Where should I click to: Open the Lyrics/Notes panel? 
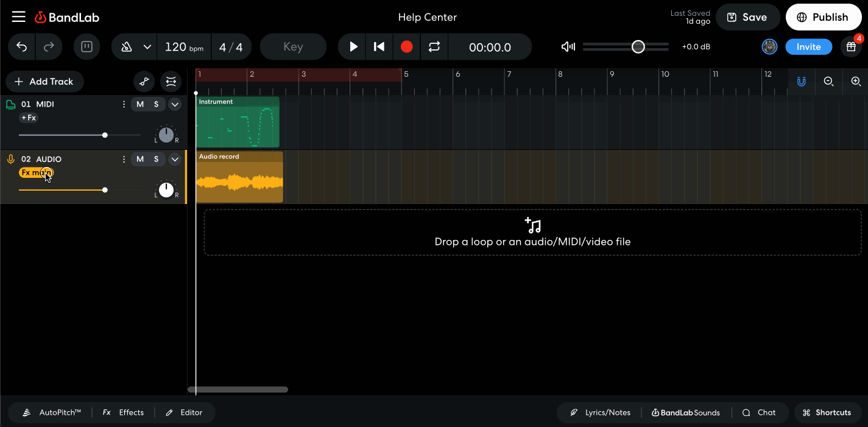[x=601, y=412]
